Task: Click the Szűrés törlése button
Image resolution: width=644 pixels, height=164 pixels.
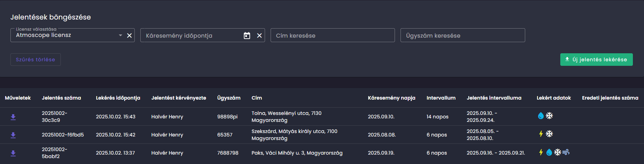Action: [35, 60]
